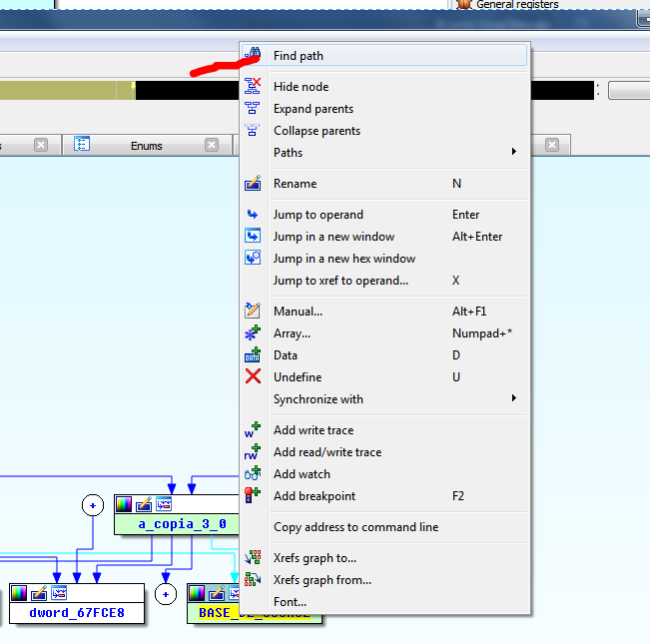Expand the plus circle right of dword_67FCE8
This screenshot has height=644, width=650.
click(166, 594)
